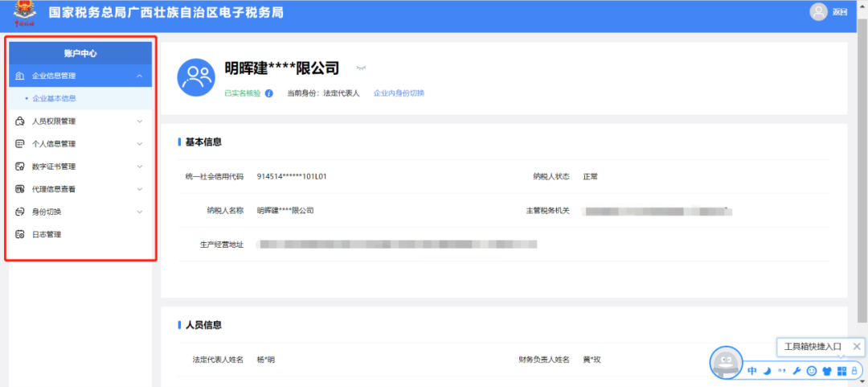Image resolution: width=868 pixels, height=387 pixels.
Task: Expand the 数字证书管理 menu section
Action: tap(80, 167)
